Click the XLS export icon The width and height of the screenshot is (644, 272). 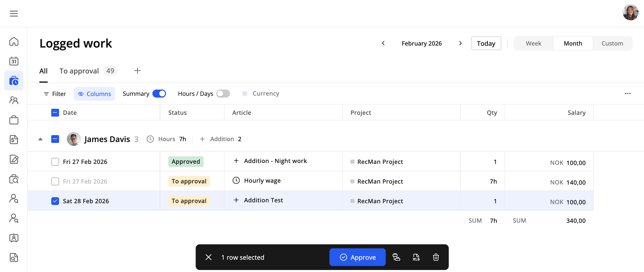pos(416,257)
